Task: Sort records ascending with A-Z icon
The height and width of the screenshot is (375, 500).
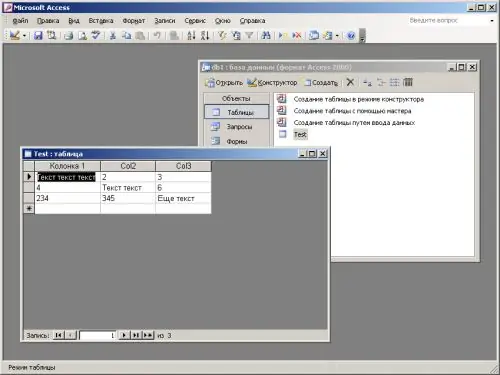Action: (x=191, y=35)
